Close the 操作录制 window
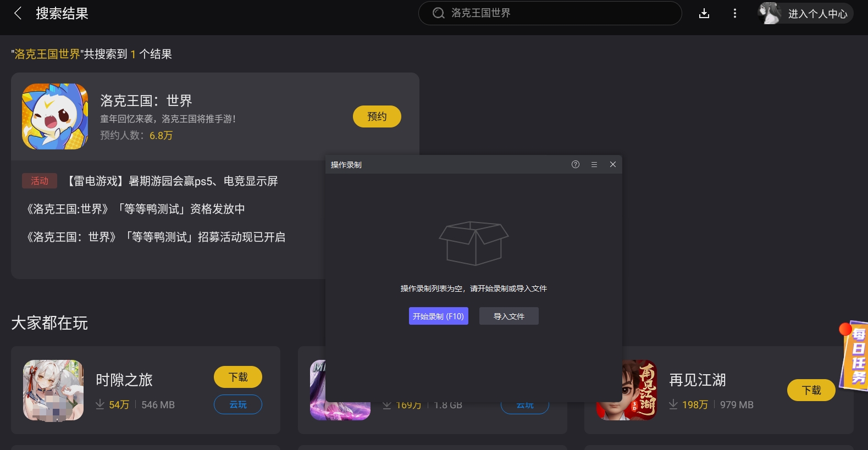 613,164
